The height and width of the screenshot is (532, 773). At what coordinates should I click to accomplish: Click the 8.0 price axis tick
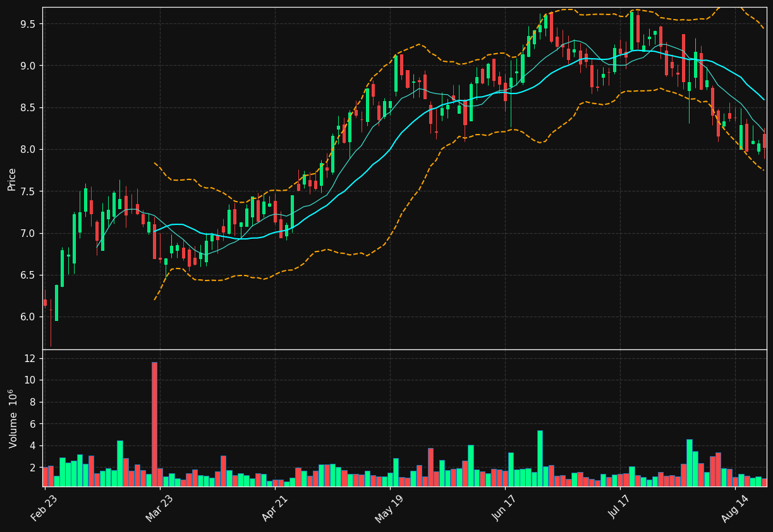[x=28, y=150]
